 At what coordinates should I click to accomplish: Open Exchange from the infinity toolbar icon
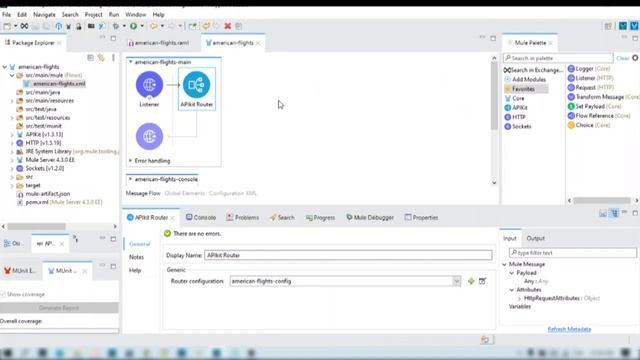(24, 26)
